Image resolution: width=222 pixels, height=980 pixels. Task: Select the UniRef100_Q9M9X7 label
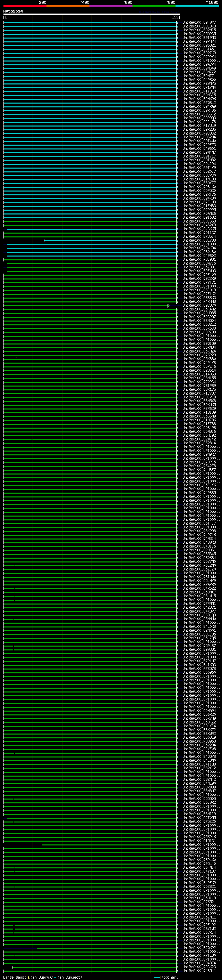[199, 455]
